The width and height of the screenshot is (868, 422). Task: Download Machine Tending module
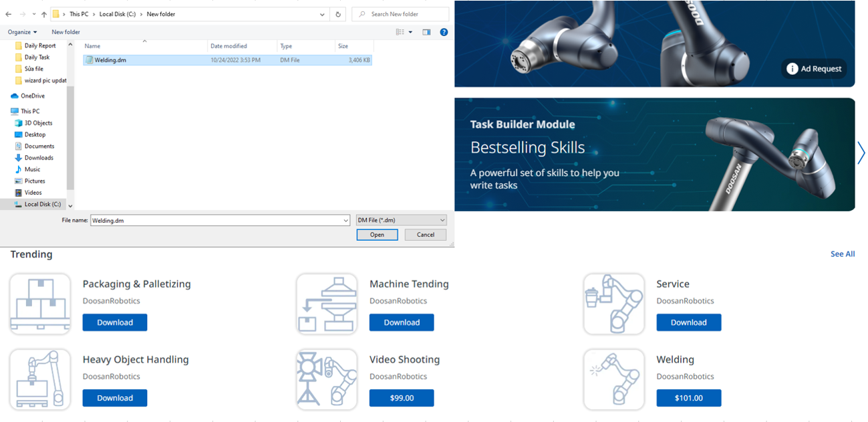tap(402, 322)
